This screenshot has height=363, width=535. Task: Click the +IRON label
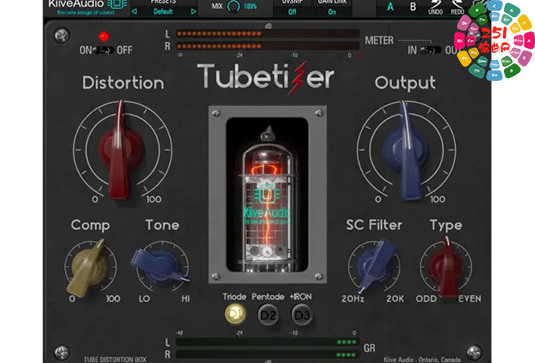pos(301,296)
